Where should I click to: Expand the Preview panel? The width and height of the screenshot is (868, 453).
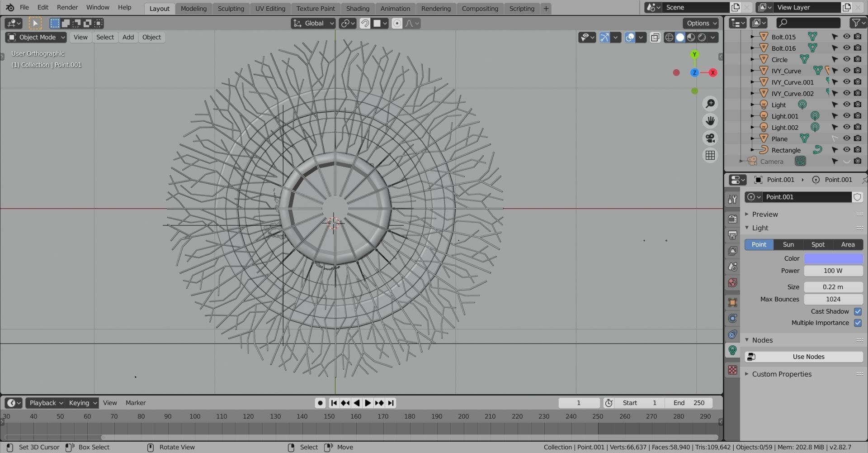[764, 214]
